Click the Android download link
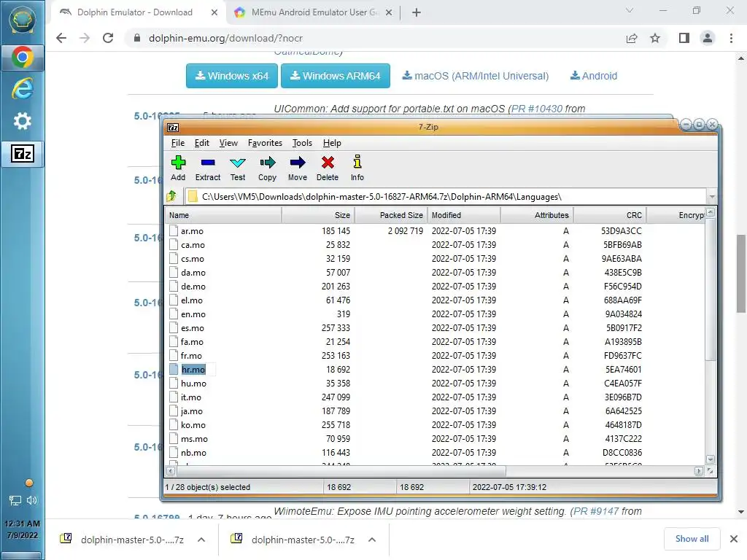This screenshot has height=560, width=747. pyautogui.click(x=594, y=76)
